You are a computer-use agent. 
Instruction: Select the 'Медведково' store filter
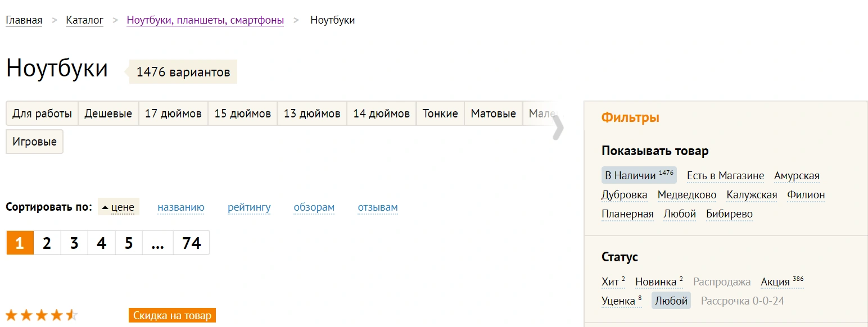click(x=687, y=195)
